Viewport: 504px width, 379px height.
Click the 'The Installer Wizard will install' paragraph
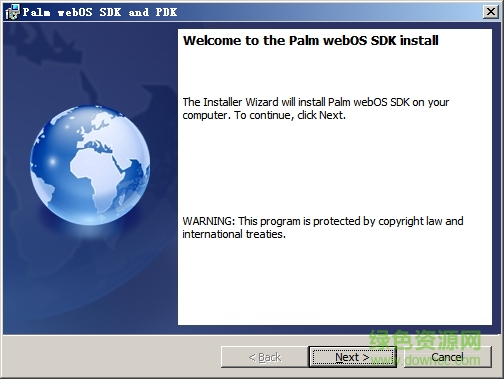tap(316, 109)
